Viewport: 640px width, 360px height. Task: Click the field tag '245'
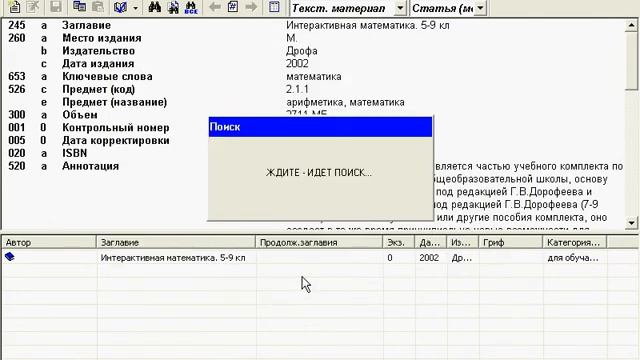[17, 25]
